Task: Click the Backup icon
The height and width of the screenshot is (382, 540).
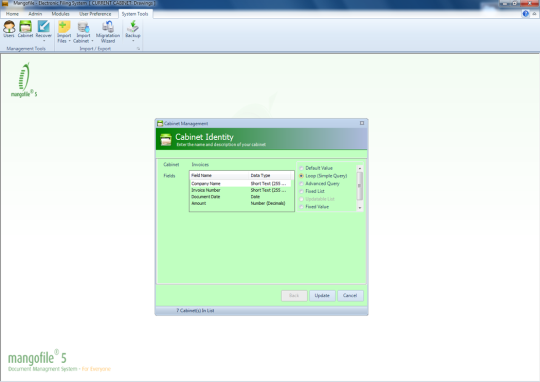Action: pos(133,27)
